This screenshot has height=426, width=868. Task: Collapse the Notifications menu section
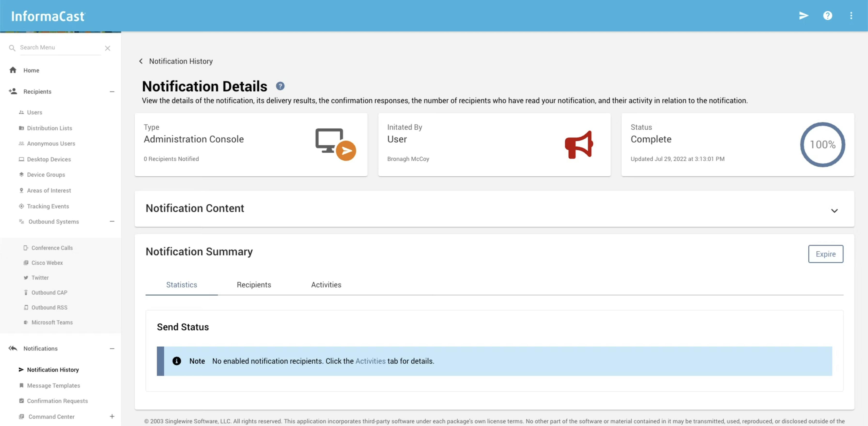(112, 349)
